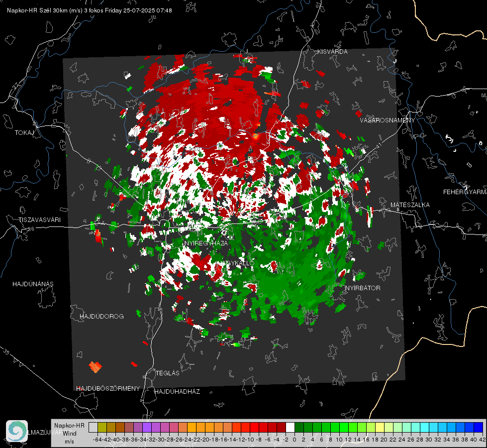Click the radar title text with date and time
The width and height of the screenshot is (487, 448).
(x=90, y=10)
